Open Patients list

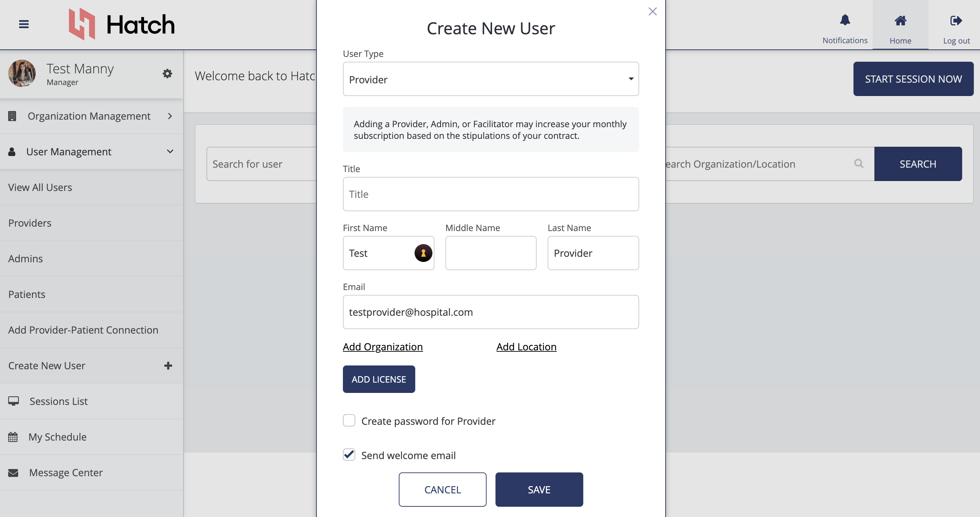point(91,294)
